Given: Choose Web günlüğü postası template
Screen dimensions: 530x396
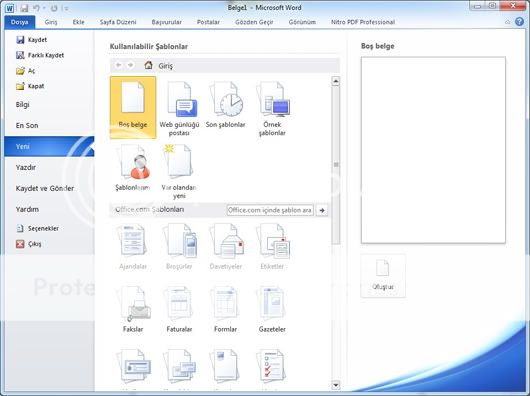Looking at the screenshot, I should [x=179, y=108].
